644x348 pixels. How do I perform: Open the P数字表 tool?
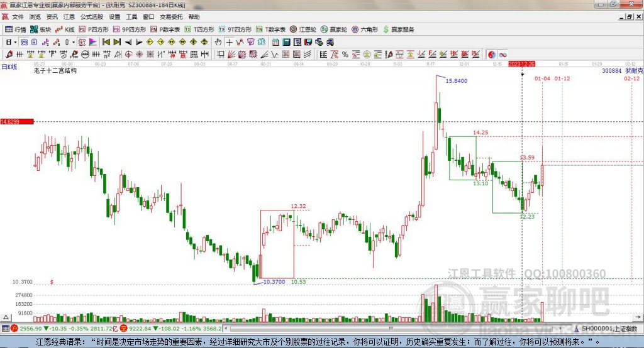(165, 30)
